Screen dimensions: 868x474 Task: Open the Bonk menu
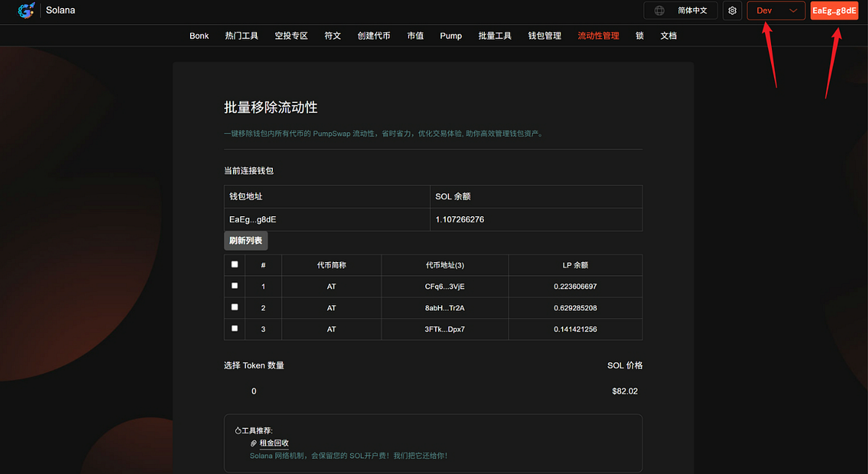click(x=199, y=35)
